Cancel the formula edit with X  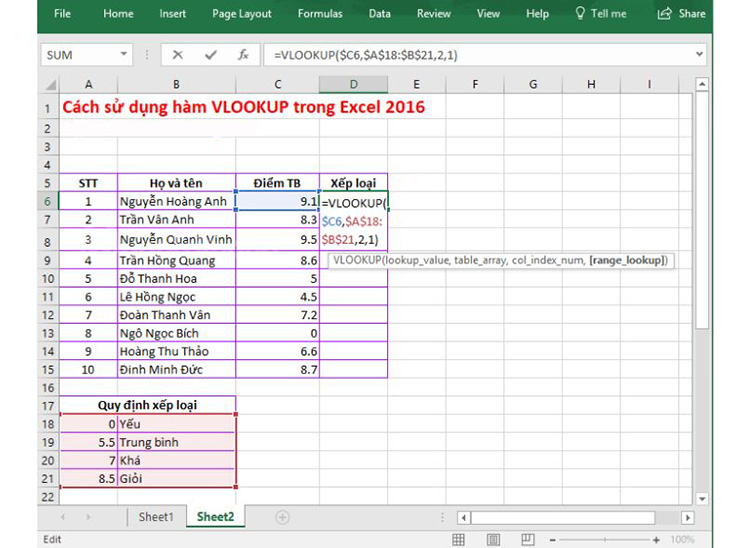[x=177, y=55]
